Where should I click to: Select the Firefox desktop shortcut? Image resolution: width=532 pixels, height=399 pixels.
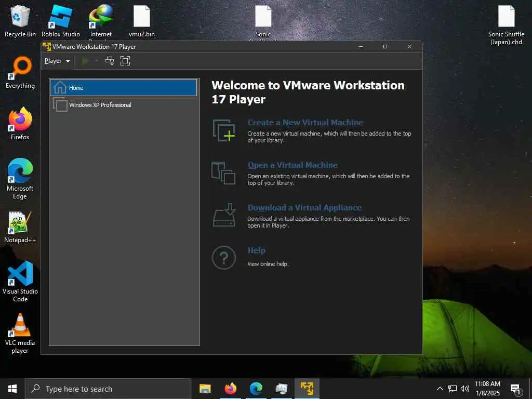point(20,124)
